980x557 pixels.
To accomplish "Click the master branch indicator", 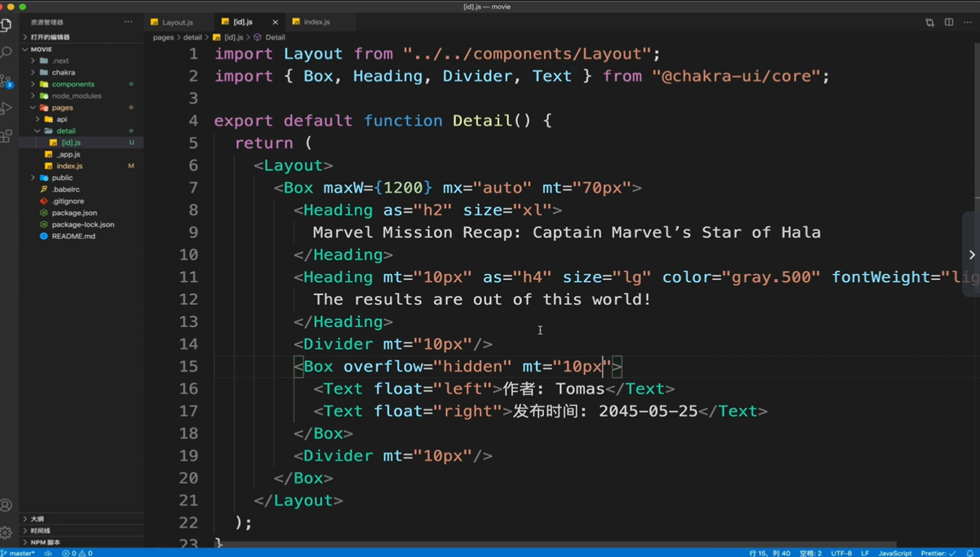I will coord(19,553).
